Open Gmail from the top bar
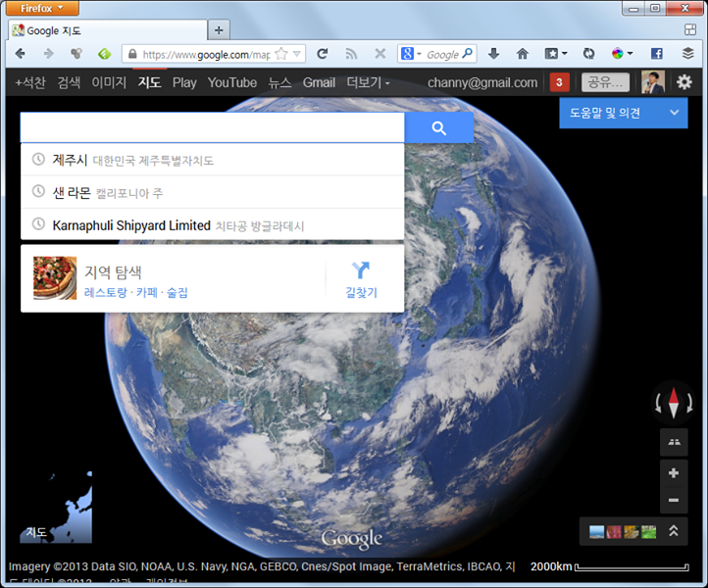The width and height of the screenshot is (708, 588). [x=319, y=82]
